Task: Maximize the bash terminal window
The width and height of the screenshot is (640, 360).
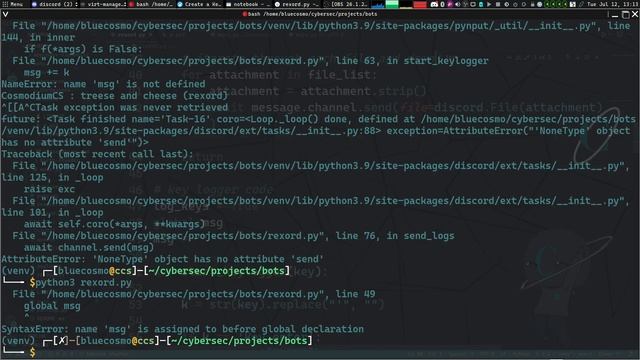Action: 625,15
